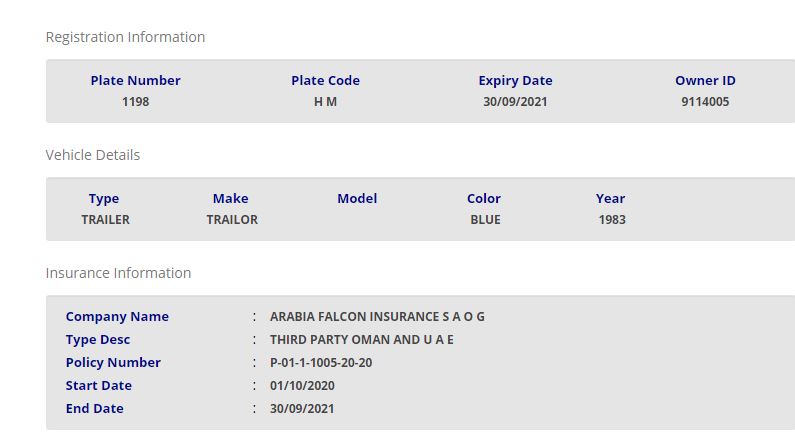Click the Insurance Information heading
The height and width of the screenshot is (442, 795).
tap(118, 273)
